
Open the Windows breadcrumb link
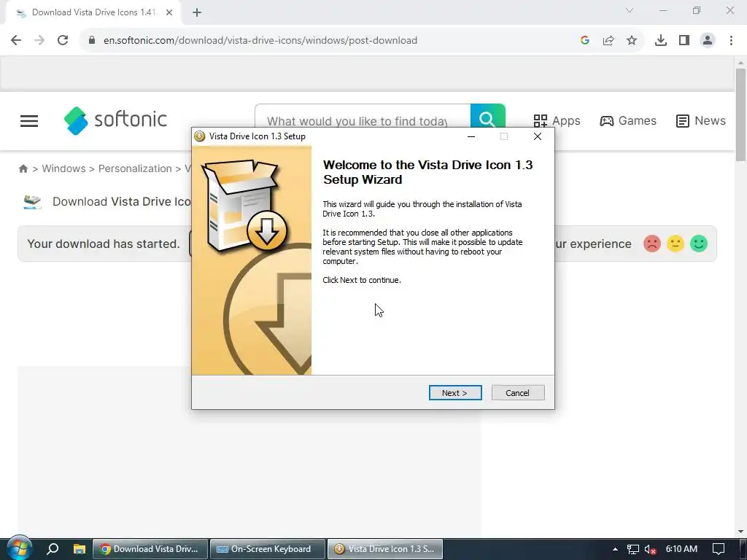pos(64,168)
